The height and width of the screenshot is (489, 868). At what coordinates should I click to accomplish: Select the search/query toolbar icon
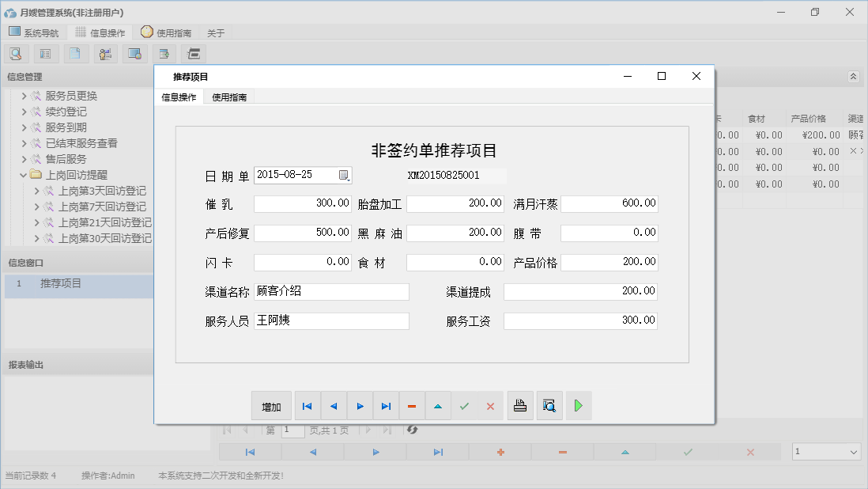click(x=16, y=53)
